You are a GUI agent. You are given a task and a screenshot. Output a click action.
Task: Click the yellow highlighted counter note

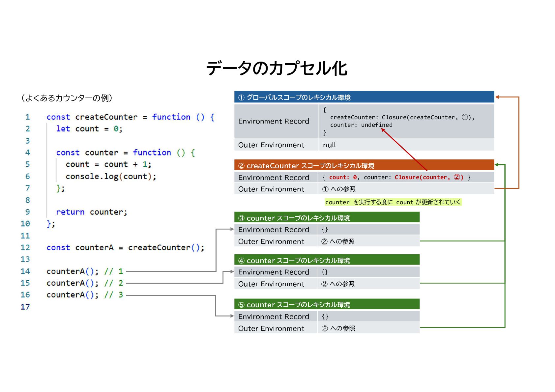(x=393, y=202)
